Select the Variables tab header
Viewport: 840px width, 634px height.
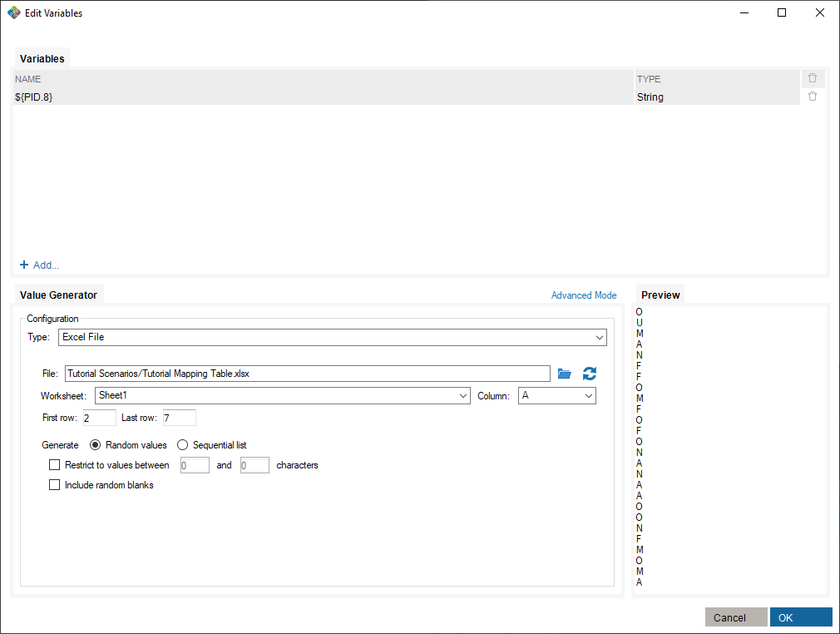(42, 59)
